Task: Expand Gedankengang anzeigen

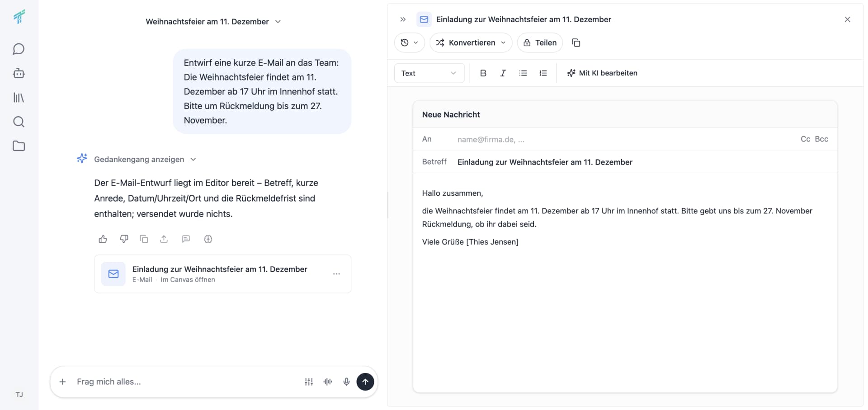Action: click(x=145, y=159)
